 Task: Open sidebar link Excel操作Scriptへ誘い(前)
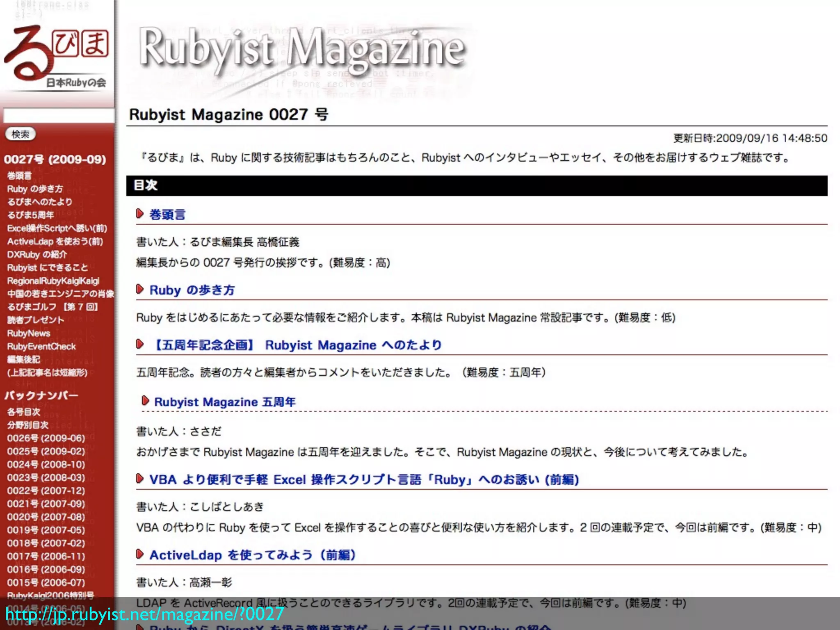pos(57,228)
